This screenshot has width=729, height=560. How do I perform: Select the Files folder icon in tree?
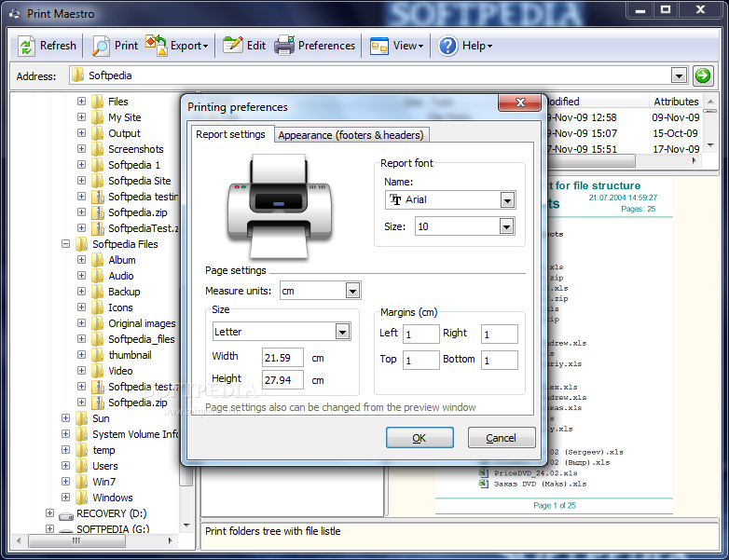tap(98, 102)
